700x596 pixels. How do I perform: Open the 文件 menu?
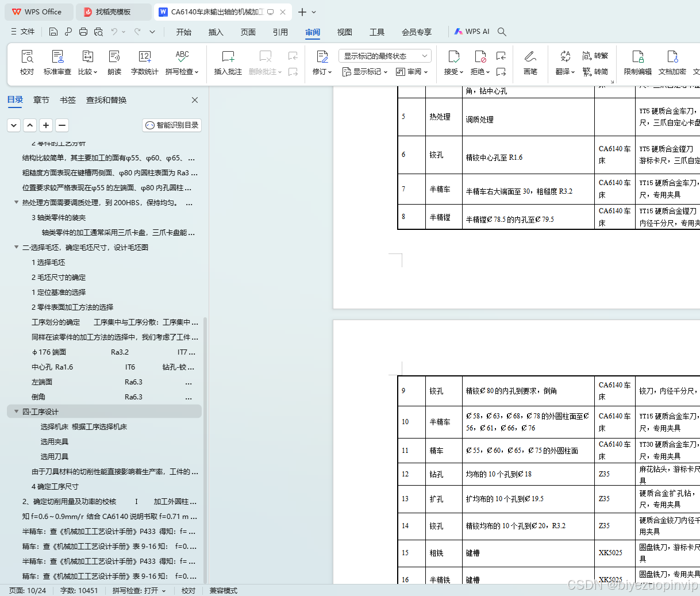(23, 32)
